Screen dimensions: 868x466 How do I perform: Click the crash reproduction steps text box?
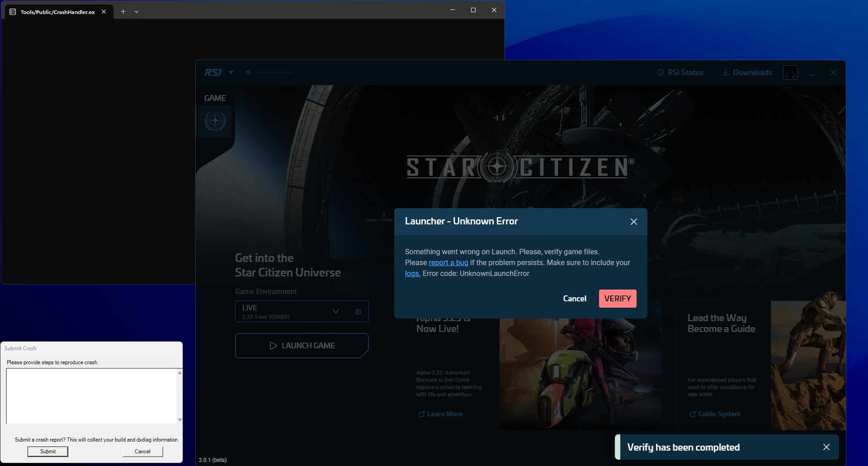(x=91, y=396)
